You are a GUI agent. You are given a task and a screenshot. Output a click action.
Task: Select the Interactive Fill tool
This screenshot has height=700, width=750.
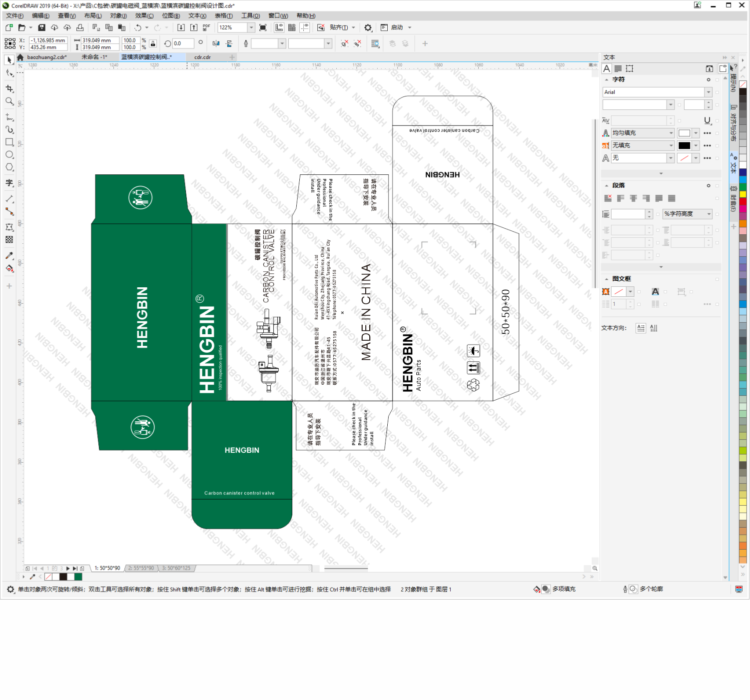click(9, 269)
